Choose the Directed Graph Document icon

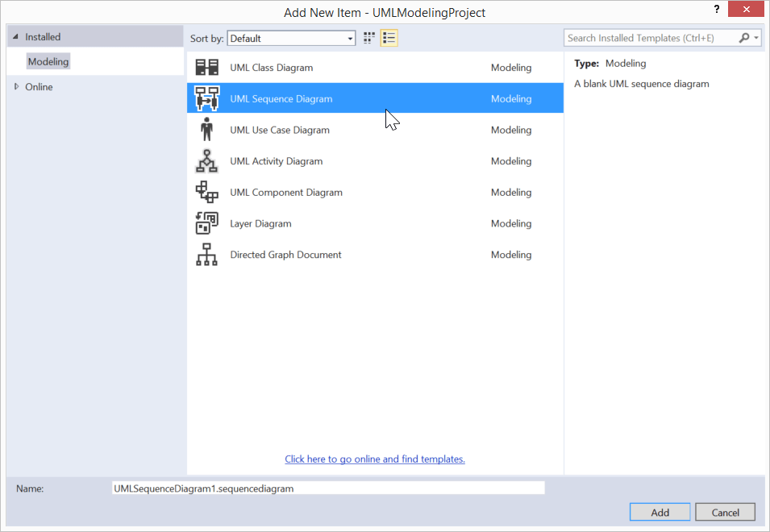coord(206,254)
